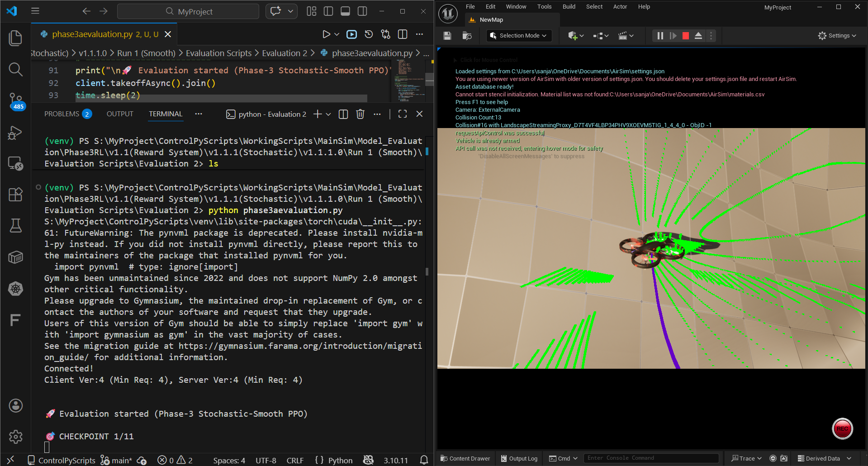The image size is (868, 466).
Task: Click the Unreal save icon in toolbar
Action: [447, 36]
